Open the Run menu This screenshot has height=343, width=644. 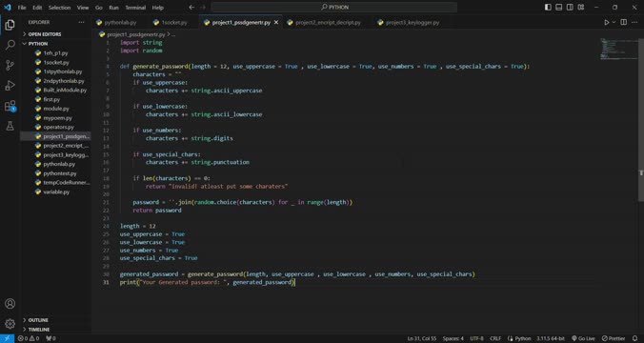tap(113, 8)
